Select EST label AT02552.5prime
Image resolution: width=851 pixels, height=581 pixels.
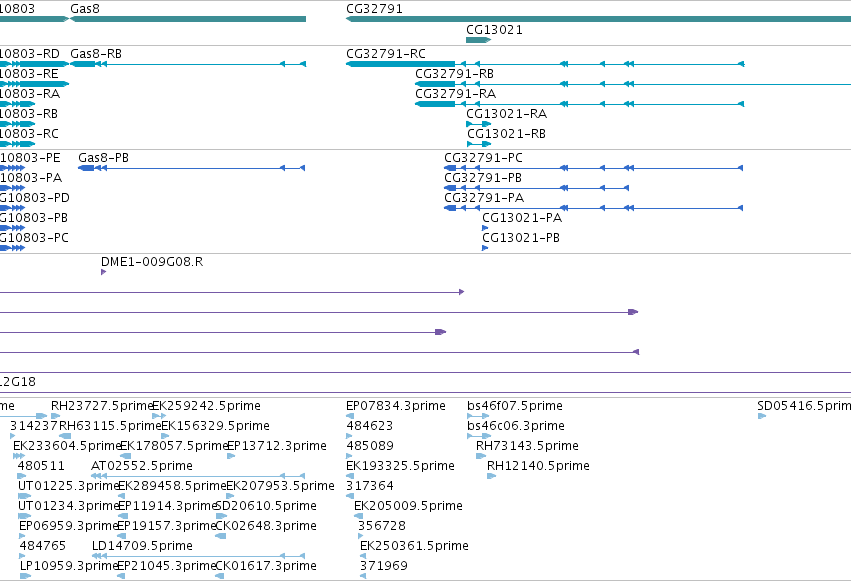pyautogui.click(x=142, y=466)
